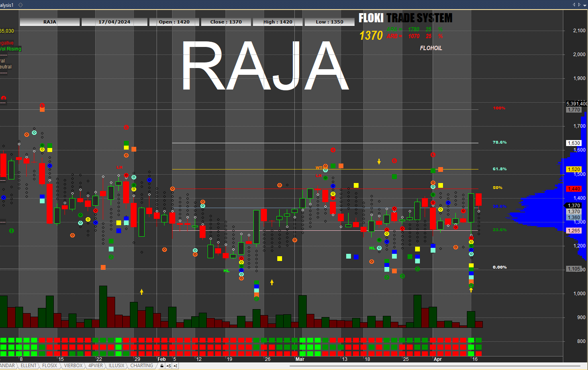588x370 pixels.
Task: Click the right arrow tab scroll icon
Action: (579, 5)
